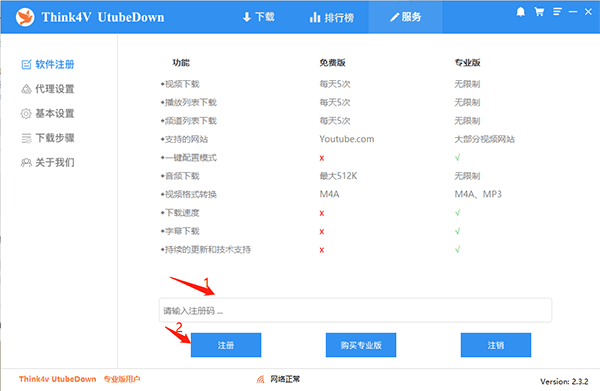Click the 支持的网站 feature row
600x391 pixels.
(184, 139)
